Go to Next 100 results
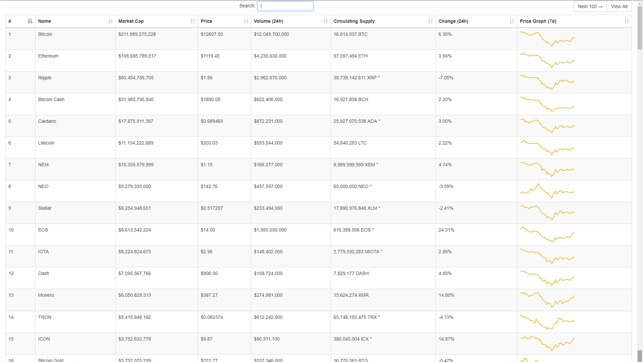The image size is (643, 362). [590, 7]
